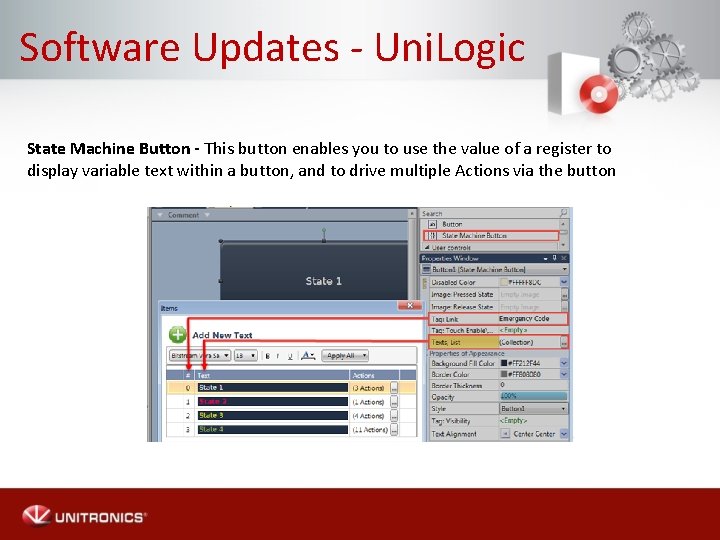Toggle underline text formatting
Image resolution: width=720 pixels, height=540 pixels.
coord(290,356)
